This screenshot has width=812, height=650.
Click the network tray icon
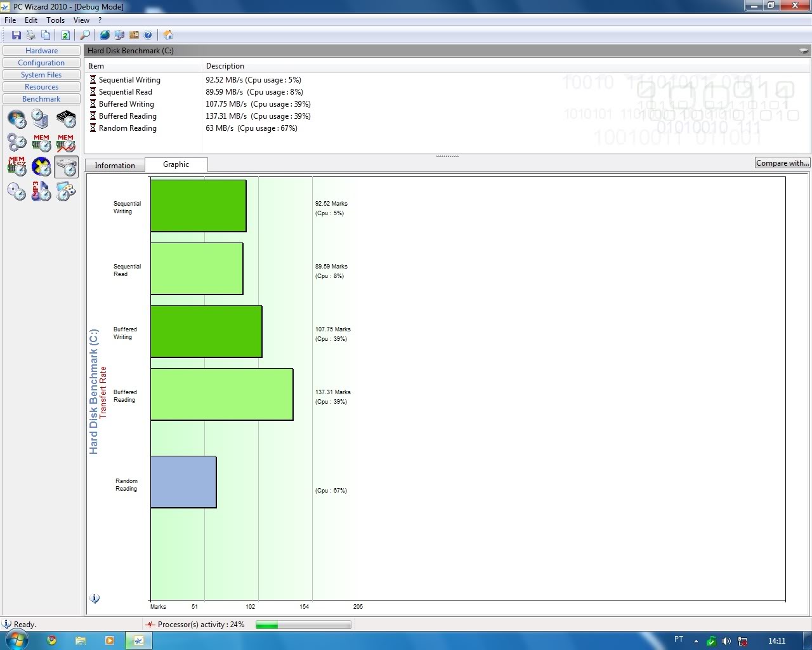click(x=742, y=641)
